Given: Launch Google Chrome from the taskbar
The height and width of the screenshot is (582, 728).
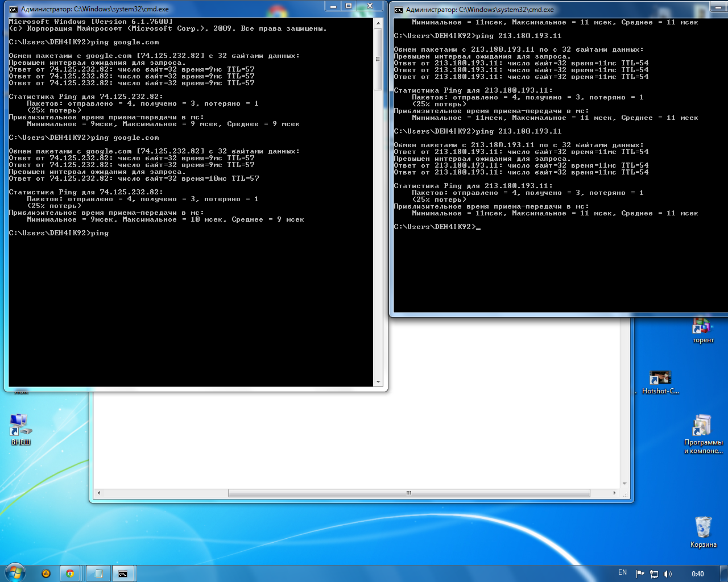Looking at the screenshot, I should (70, 573).
